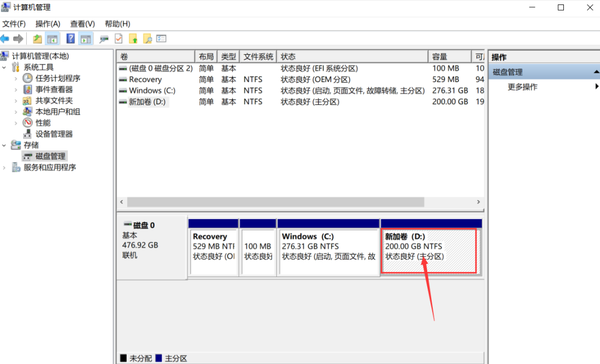Viewport: 600px width, 364px height.
Task: Click the scrollbar left arrow in volume list
Action: pyautogui.click(x=122, y=202)
